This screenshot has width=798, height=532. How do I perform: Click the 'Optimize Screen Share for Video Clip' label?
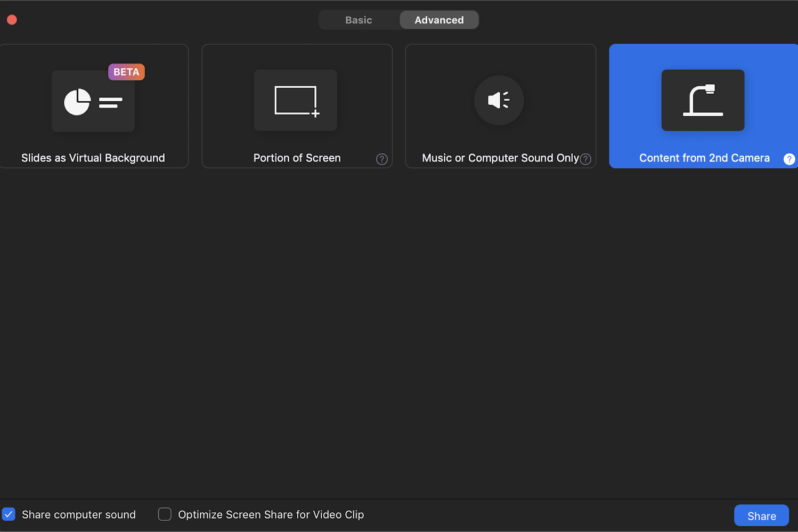[271, 515]
